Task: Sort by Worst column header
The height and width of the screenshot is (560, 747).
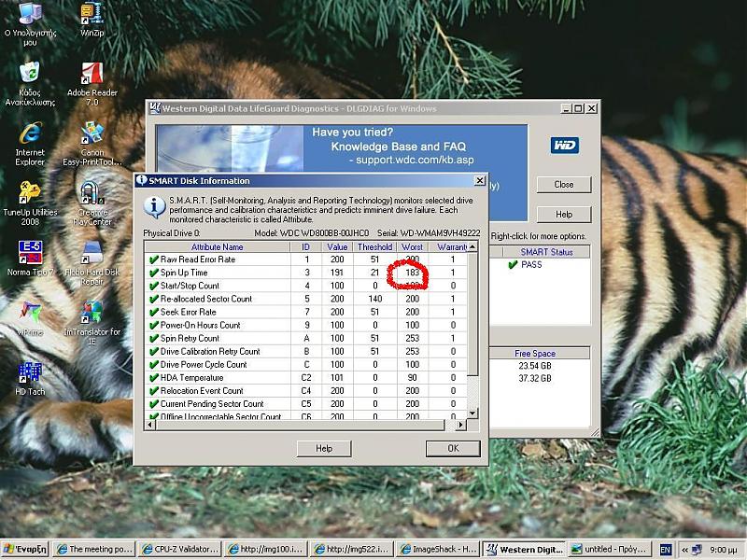Action: tap(412, 246)
